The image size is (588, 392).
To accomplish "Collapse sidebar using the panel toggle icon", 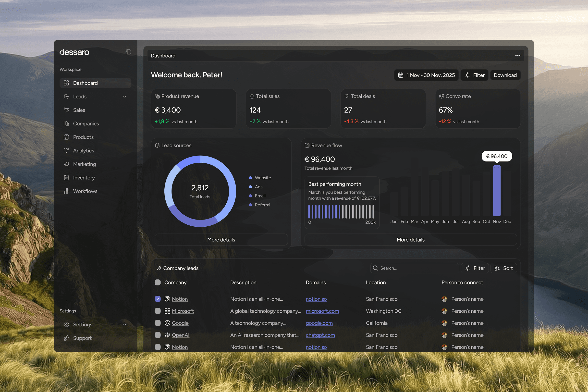I will coord(128,52).
